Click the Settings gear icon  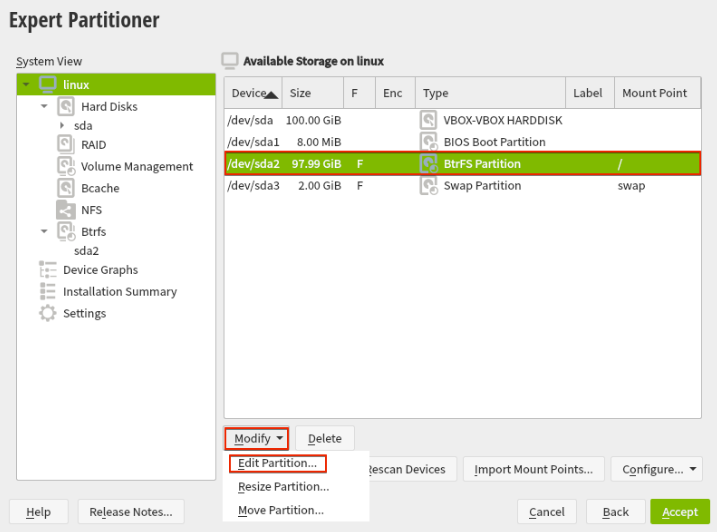coord(48,313)
